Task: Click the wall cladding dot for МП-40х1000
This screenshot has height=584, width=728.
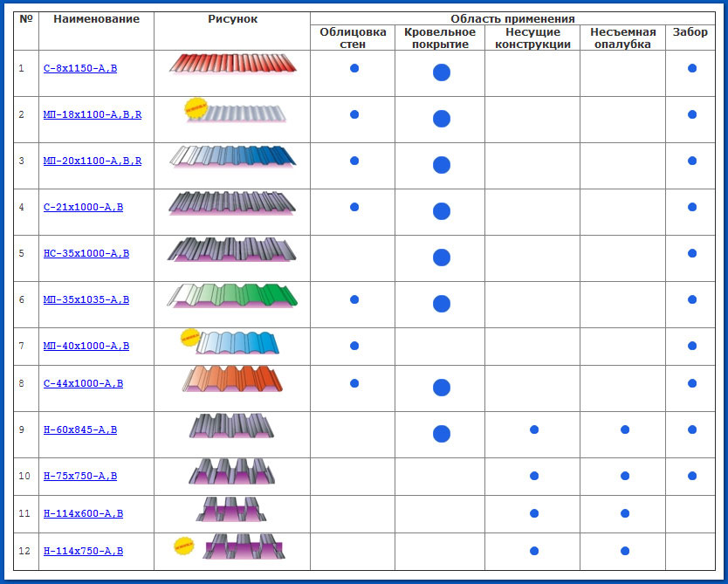Action: 354,346
